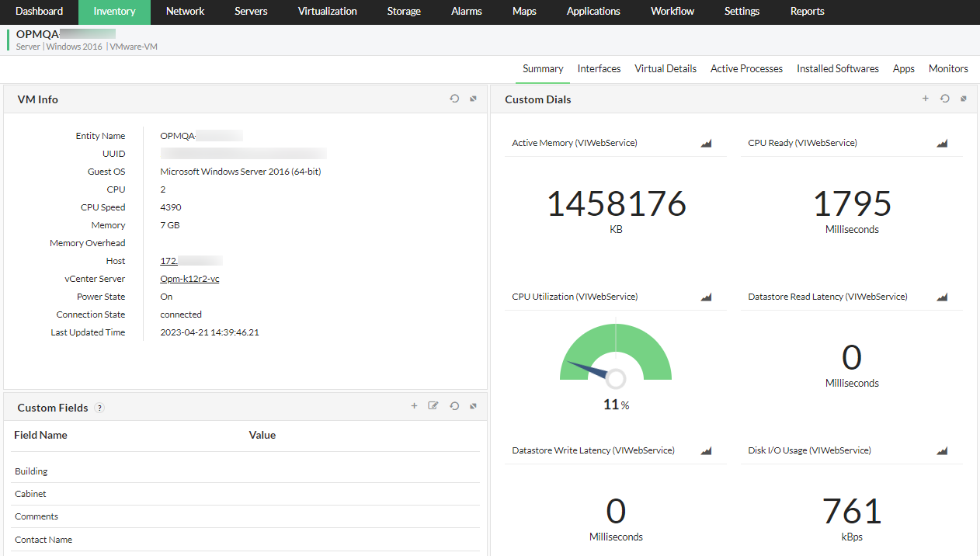Screen dimensions: 980x556
Task: Refresh the Custom Dials panel
Action: click(945, 99)
